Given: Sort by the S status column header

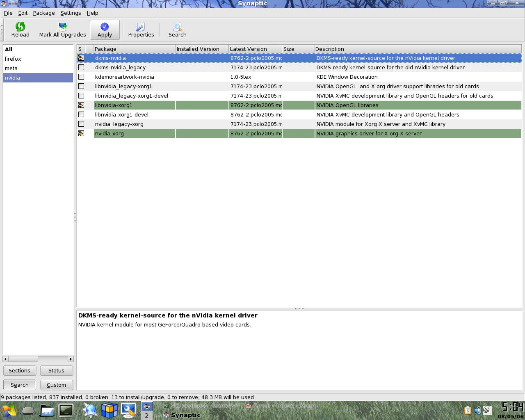Looking at the screenshot, I should coord(81,49).
